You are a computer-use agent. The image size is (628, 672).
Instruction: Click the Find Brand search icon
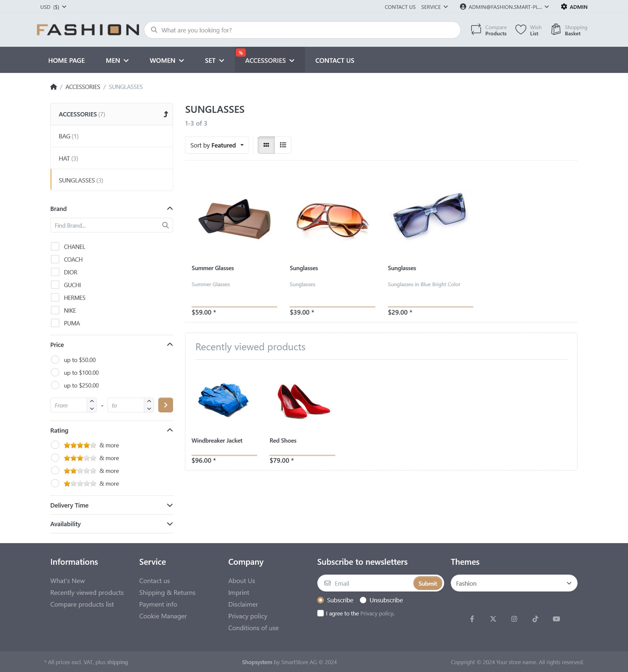165,225
